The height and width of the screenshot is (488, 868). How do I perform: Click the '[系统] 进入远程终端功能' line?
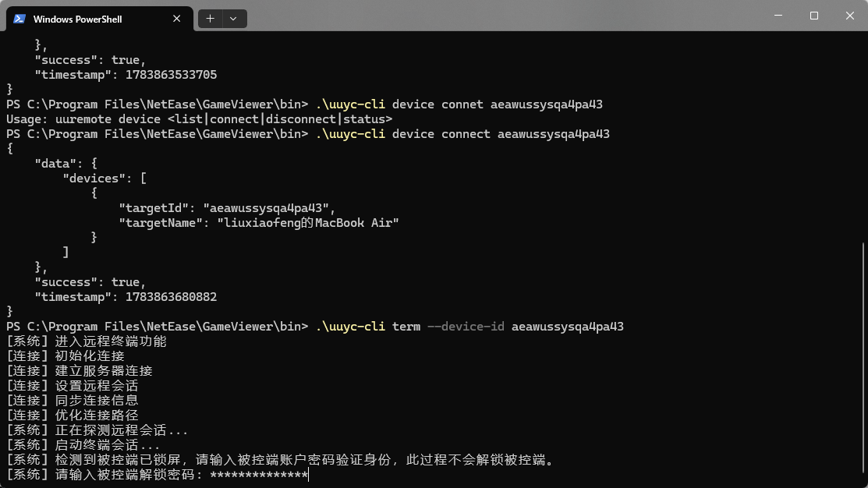click(x=87, y=341)
